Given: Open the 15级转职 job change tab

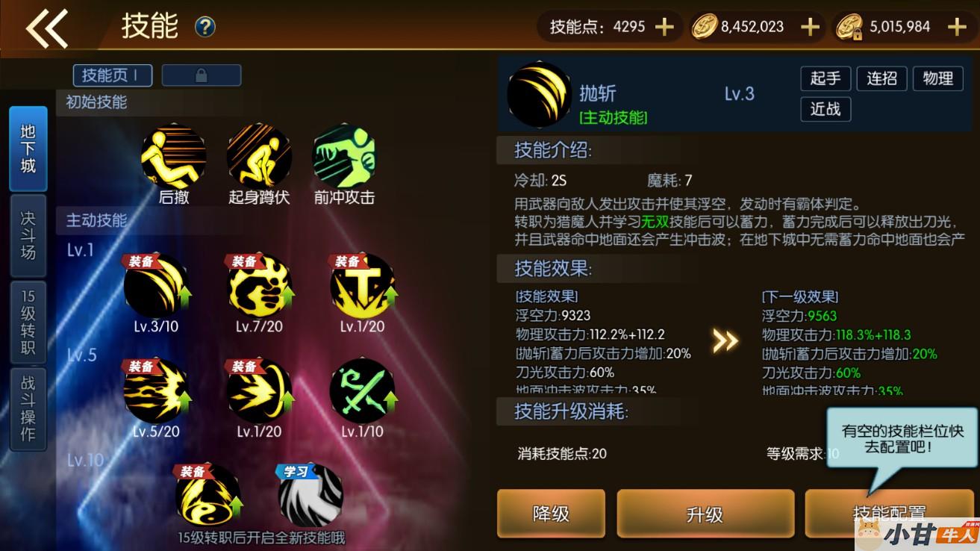Looking at the screenshot, I should tap(28, 322).
